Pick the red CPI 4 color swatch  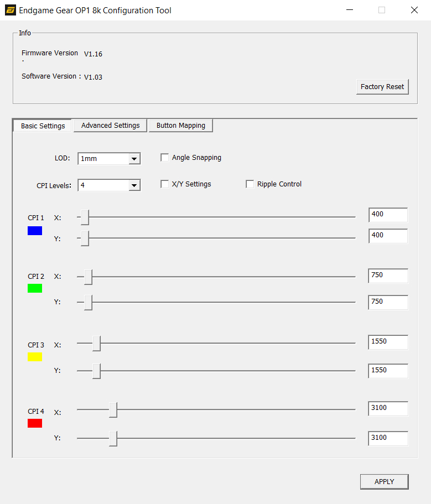click(x=35, y=423)
